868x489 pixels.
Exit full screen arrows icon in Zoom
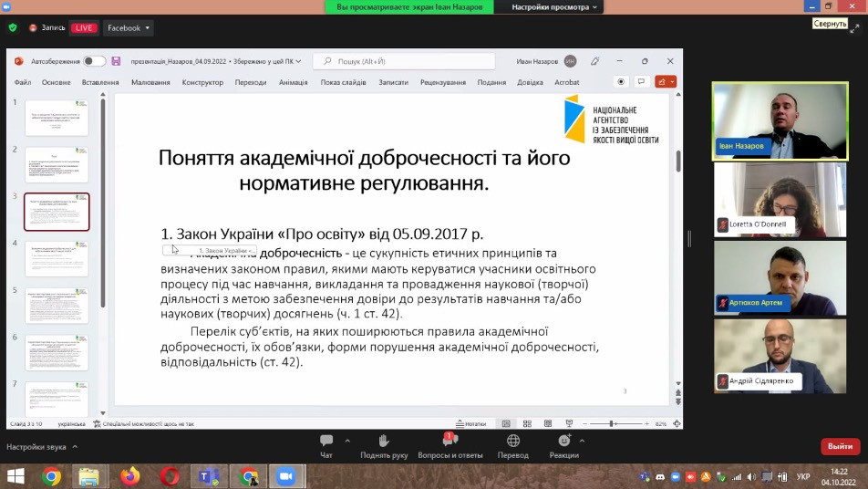(x=855, y=27)
